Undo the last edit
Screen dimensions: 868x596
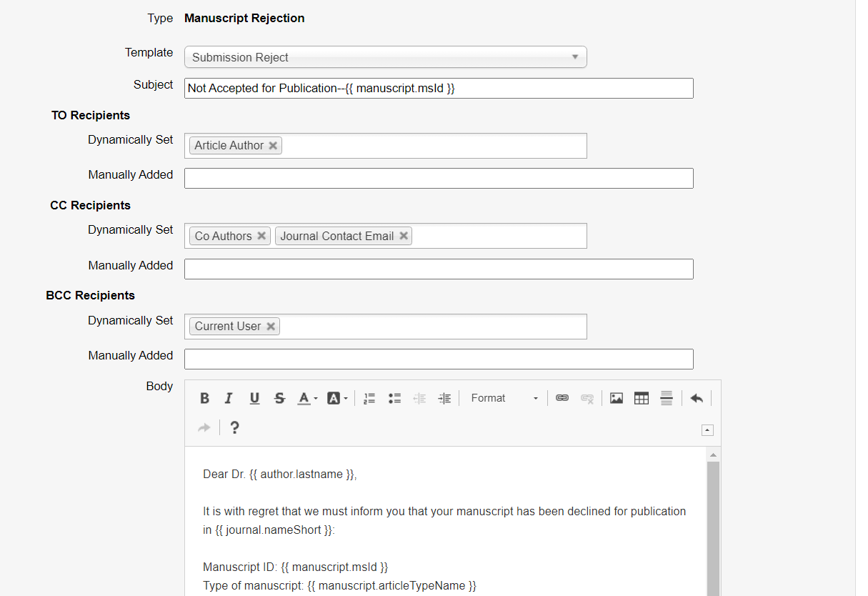(x=697, y=399)
